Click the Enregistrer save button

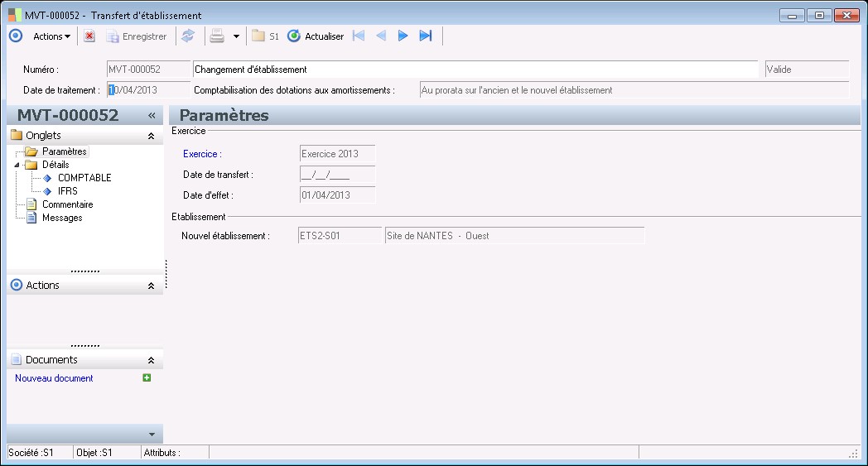click(136, 36)
